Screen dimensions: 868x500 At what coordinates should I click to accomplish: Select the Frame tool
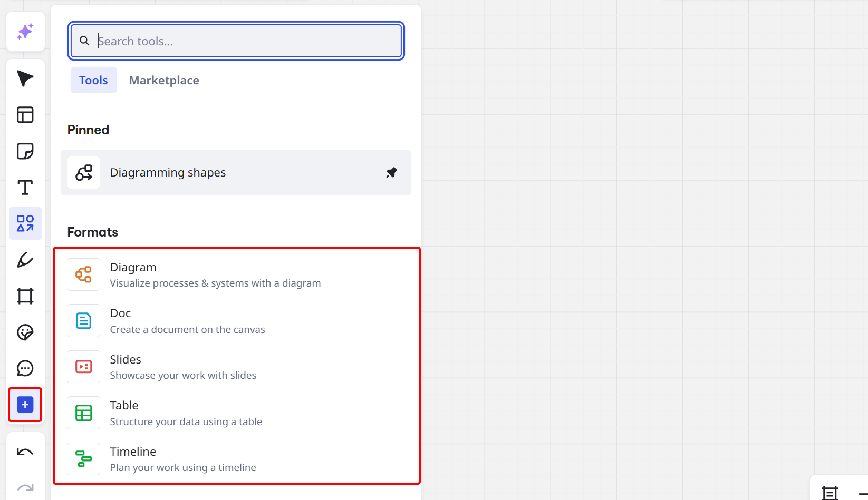coord(25,296)
